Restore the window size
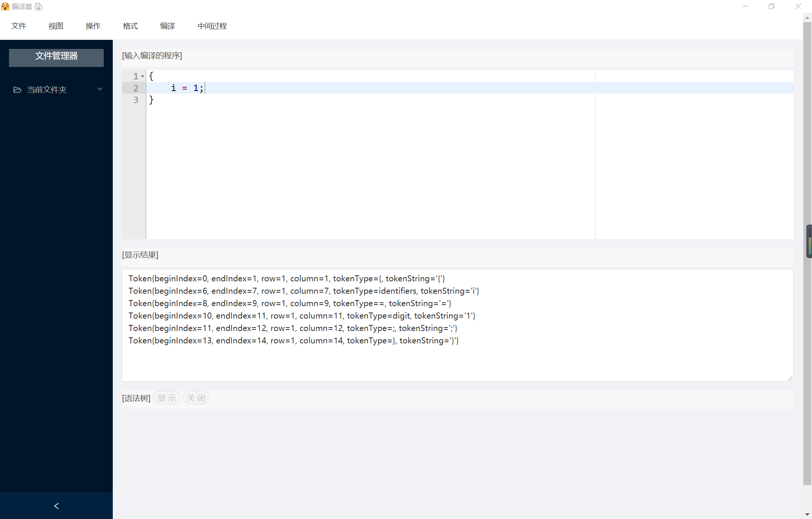 [x=771, y=6]
